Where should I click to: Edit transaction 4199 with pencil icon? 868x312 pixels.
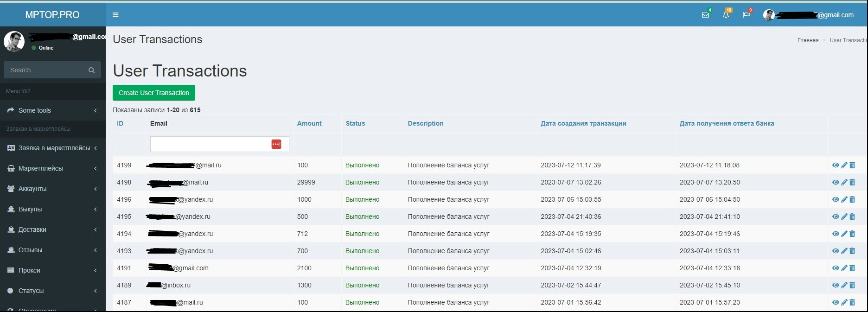point(844,165)
